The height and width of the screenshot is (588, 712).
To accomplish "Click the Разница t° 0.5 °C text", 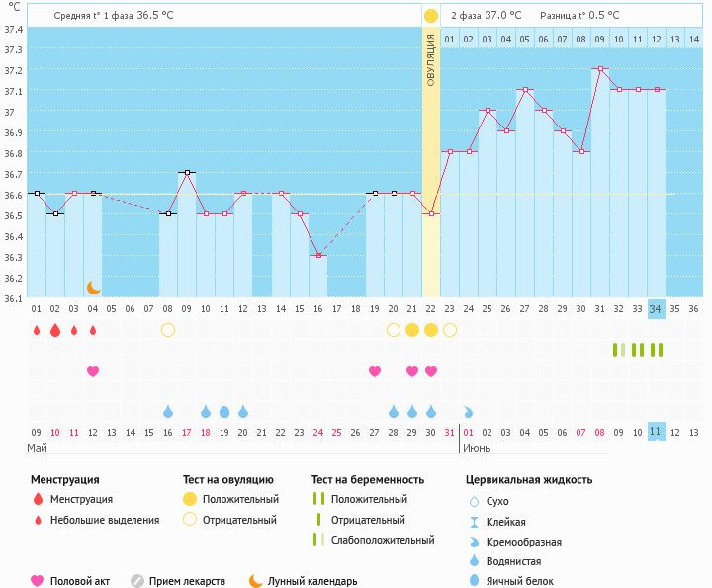I will (579, 16).
